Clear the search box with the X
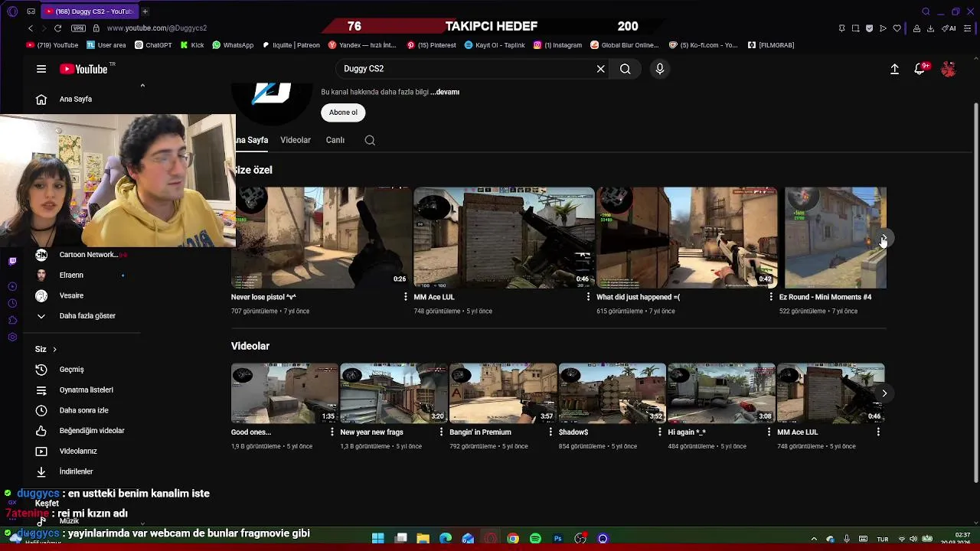Image resolution: width=980 pixels, height=551 pixels. 601,69
